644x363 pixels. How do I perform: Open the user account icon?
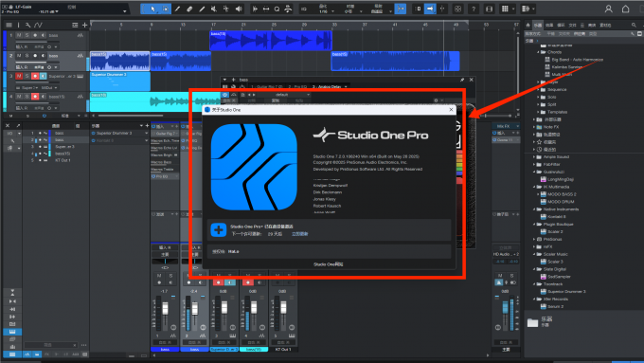click(x=609, y=9)
